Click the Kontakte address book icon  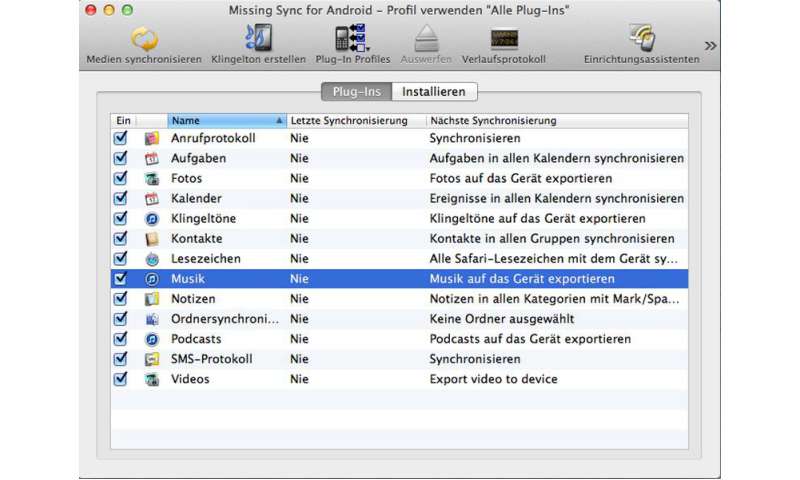[x=152, y=239]
